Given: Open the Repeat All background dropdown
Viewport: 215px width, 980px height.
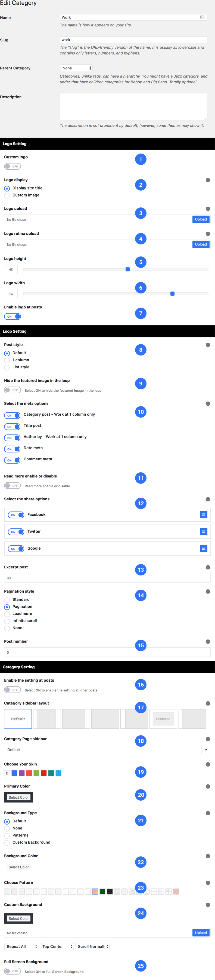Looking at the screenshot, I should click(x=21, y=947).
